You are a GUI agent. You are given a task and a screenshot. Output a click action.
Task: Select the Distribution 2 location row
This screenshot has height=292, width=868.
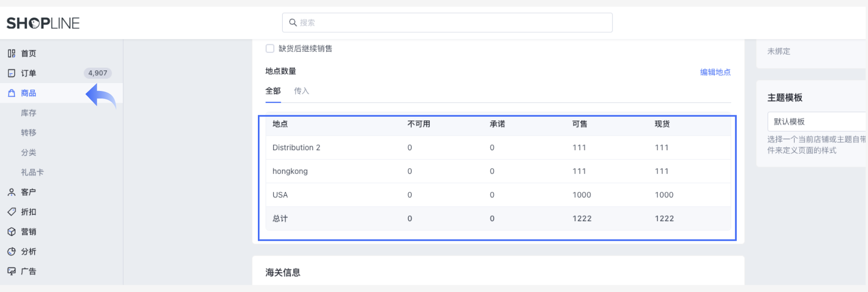point(498,147)
